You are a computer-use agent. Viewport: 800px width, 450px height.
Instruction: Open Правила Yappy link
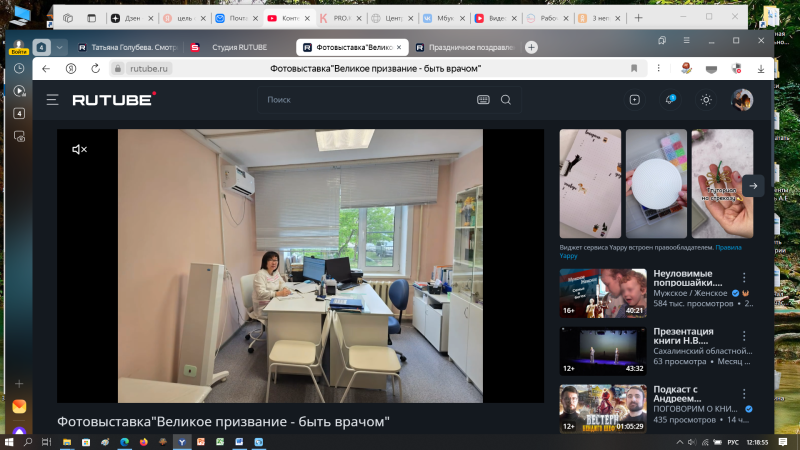[651, 252]
